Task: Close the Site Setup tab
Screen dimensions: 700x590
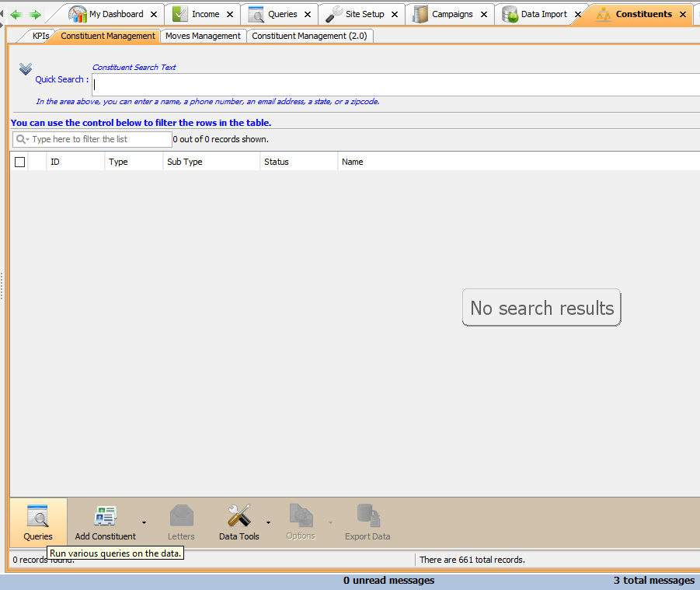Action: tap(395, 14)
